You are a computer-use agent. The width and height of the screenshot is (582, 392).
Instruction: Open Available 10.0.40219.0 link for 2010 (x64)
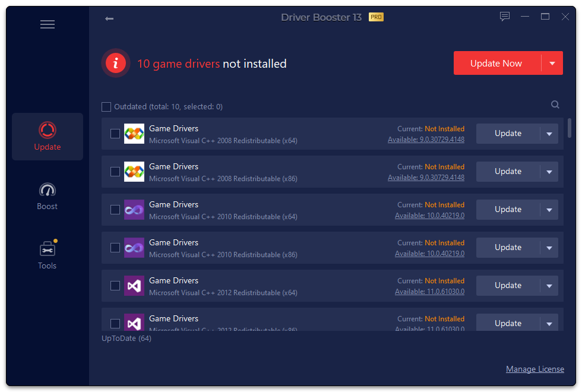[429, 216]
